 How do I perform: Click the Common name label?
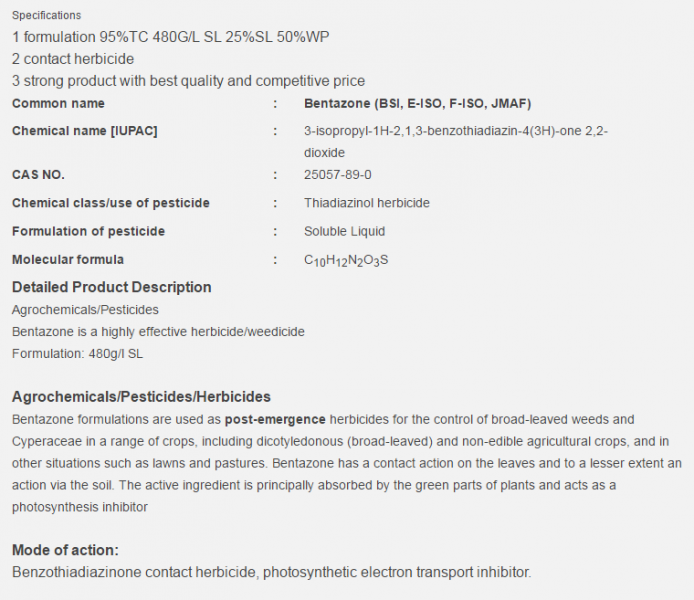pos(58,104)
